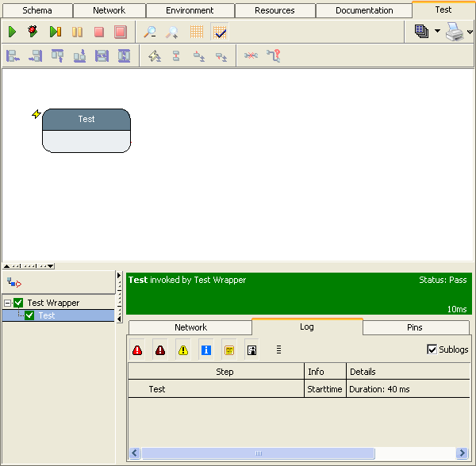Filter log by red error icon
The height and width of the screenshot is (466, 476).
point(137,349)
